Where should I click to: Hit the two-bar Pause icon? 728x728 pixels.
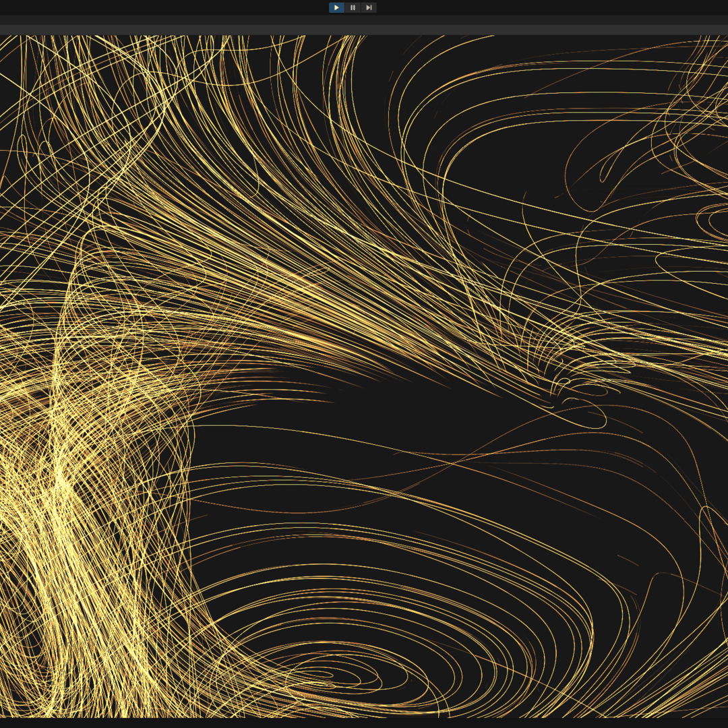point(353,7)
